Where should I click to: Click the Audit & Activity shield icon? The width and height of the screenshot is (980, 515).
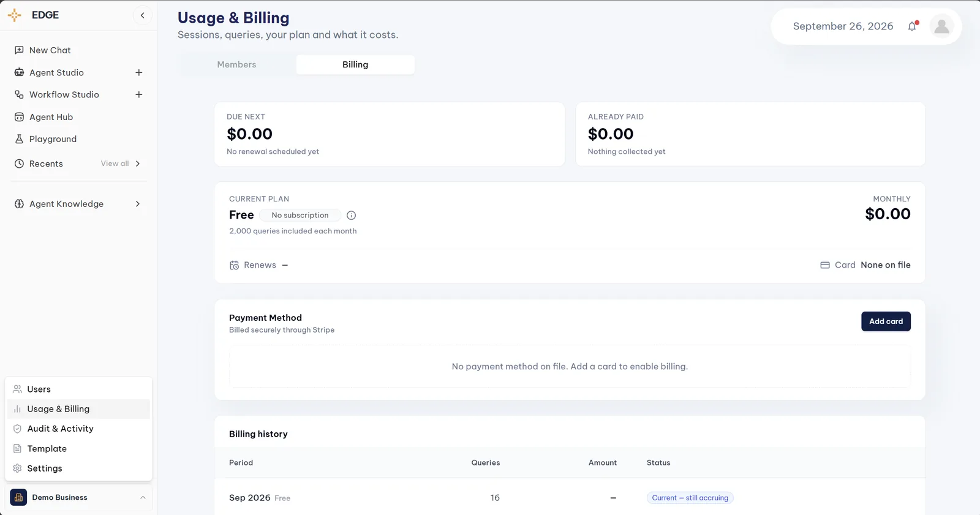tap(17, 429)
